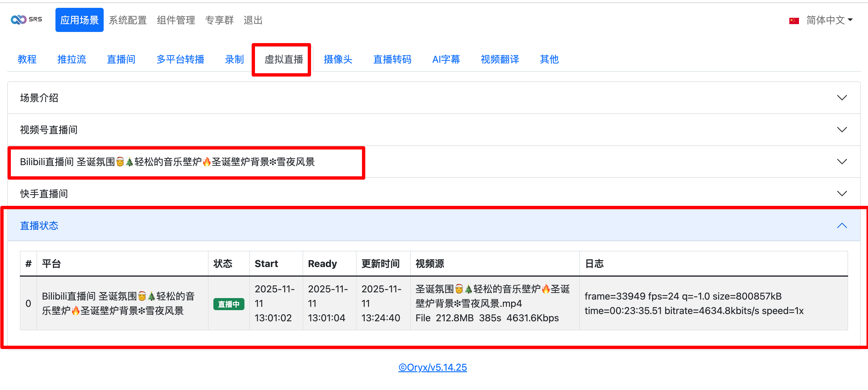This screenshot has height=390, width=868.
Task: Click the SRS logo icon
Action: [x=18, y=20]
